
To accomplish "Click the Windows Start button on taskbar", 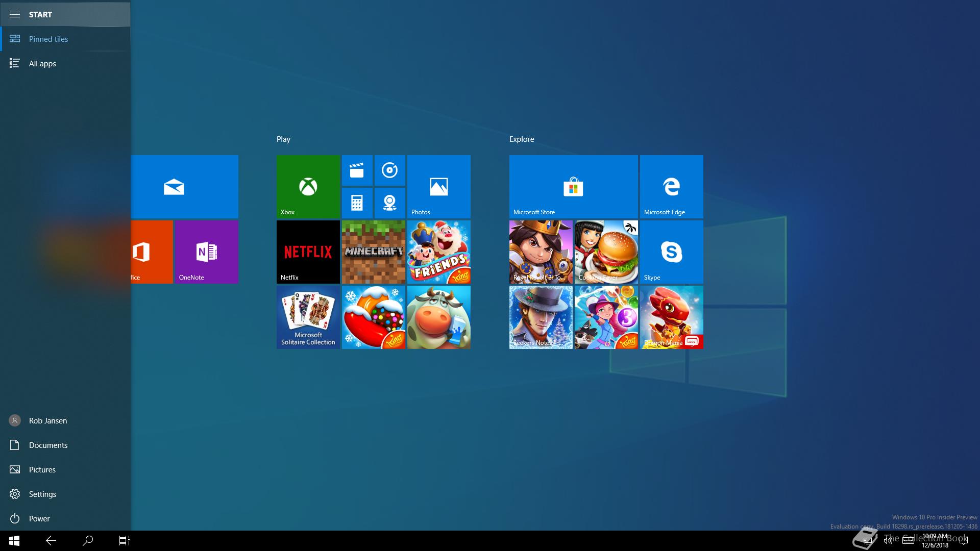I will [14, 541].
